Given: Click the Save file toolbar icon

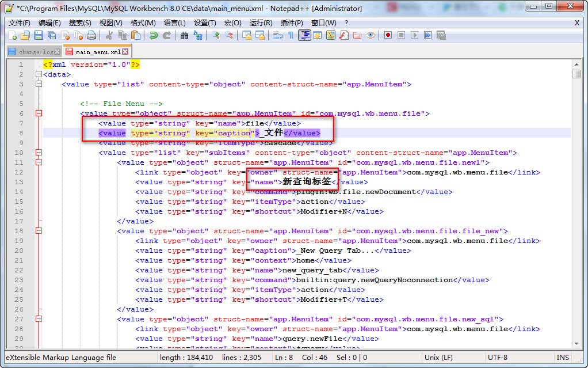Looking at the screenshot, I should 39,36.
